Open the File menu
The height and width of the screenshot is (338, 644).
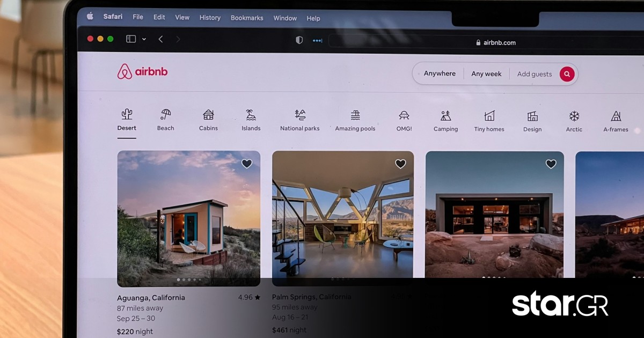click(x=138, y=17)
